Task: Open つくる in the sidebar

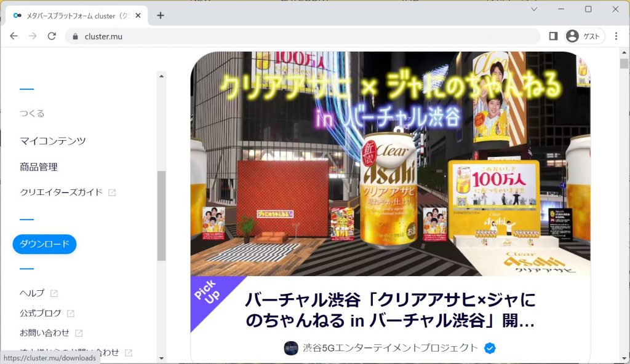Action: coord(32,114)
